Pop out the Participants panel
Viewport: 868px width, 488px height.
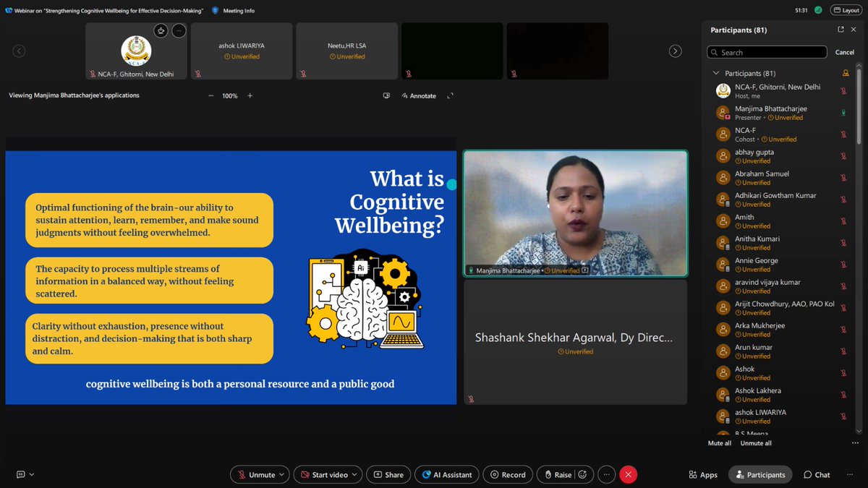coord(841,30)
